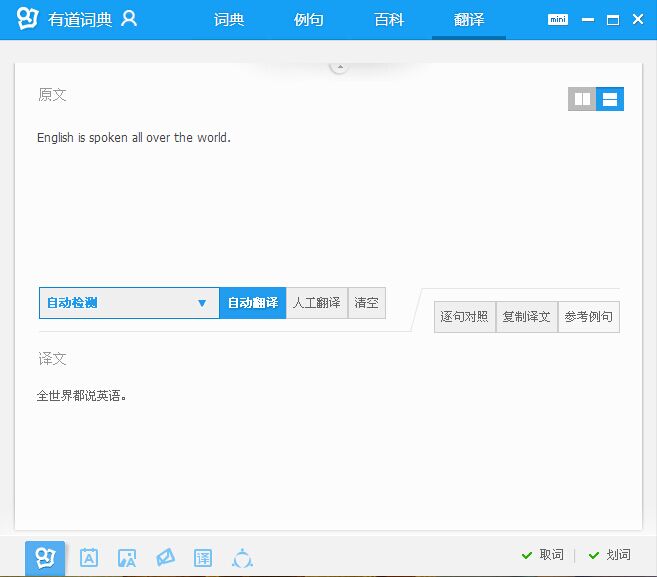Image resolution: width=657 pixels, height=577 pixels.
Task: Switch to the 百科 tab
Action: tap(389, 20)
